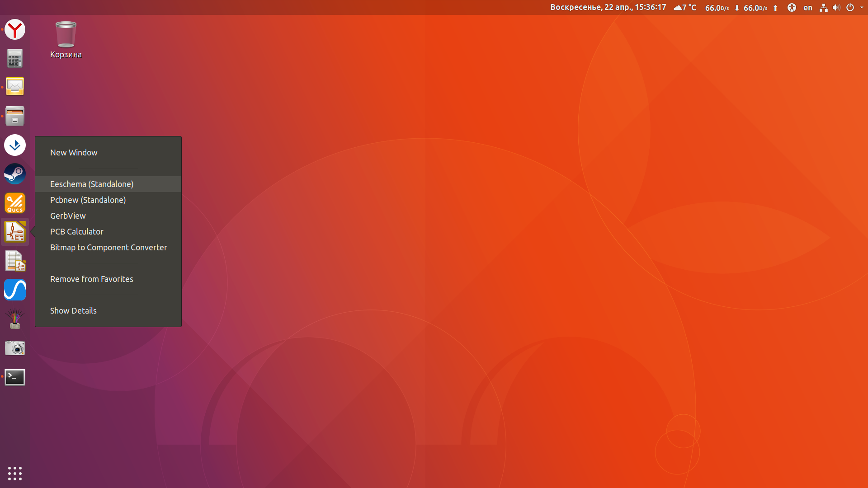Screen dimensions: 868x488
Task: Select New Window menu entry
Action: click(x=74, y=153)
